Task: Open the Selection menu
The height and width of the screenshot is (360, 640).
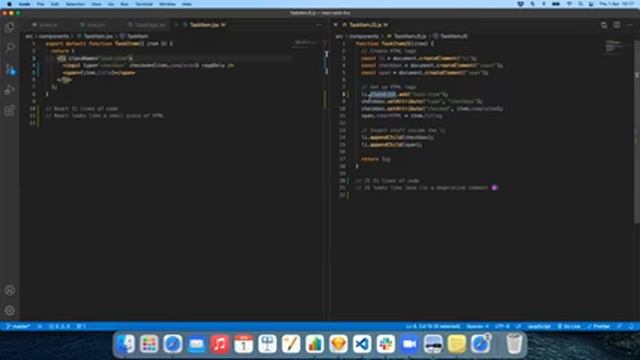Action: pyautogui.click(x=75, y=4)
